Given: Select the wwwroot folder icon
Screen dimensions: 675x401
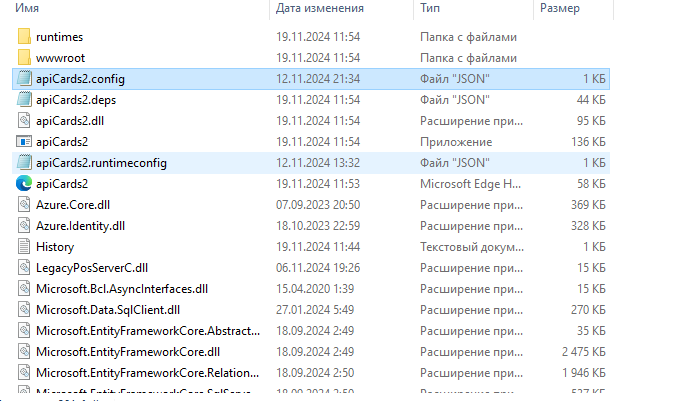Looking at the screenshot, I should [24, 58].
